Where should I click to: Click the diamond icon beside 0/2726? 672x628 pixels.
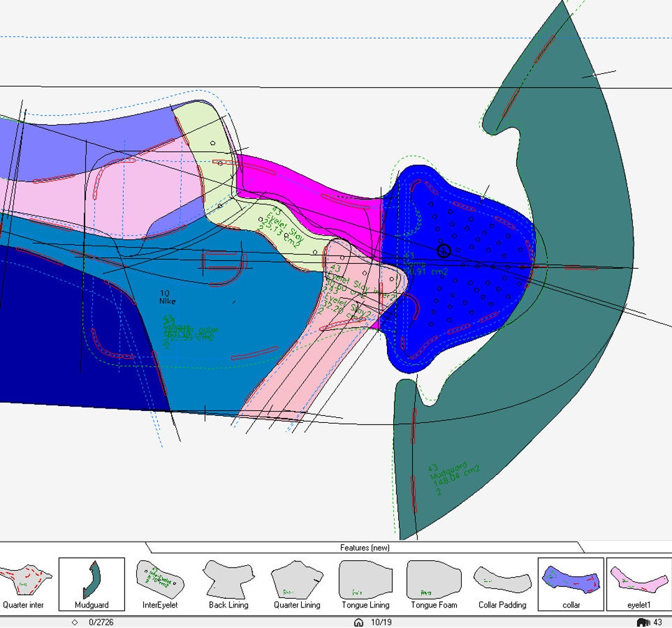pyautogui.click(x=75, y=622)
